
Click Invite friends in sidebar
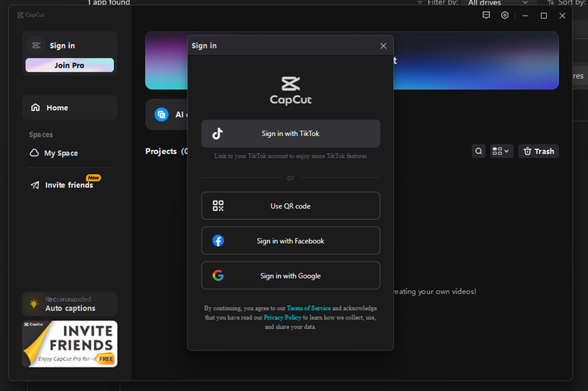(x=68, y=185)
